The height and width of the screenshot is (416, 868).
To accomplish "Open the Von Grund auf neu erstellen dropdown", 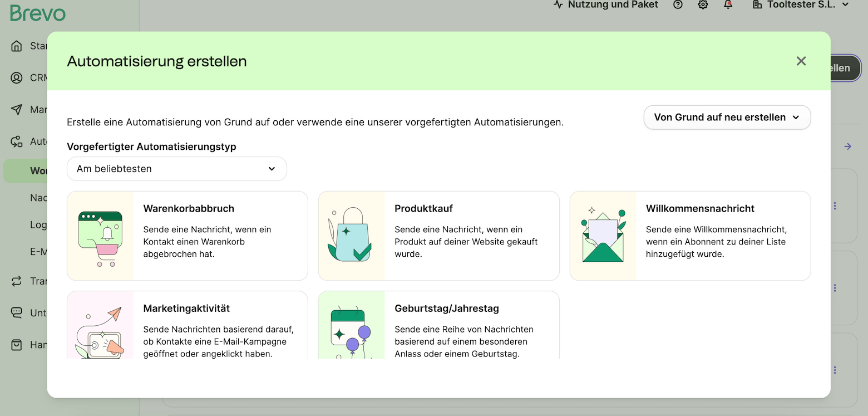I will [727, 117].
